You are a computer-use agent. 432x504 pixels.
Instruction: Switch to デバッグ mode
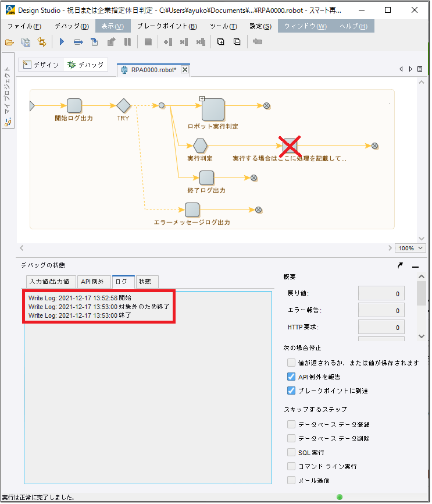click(85, 65)
